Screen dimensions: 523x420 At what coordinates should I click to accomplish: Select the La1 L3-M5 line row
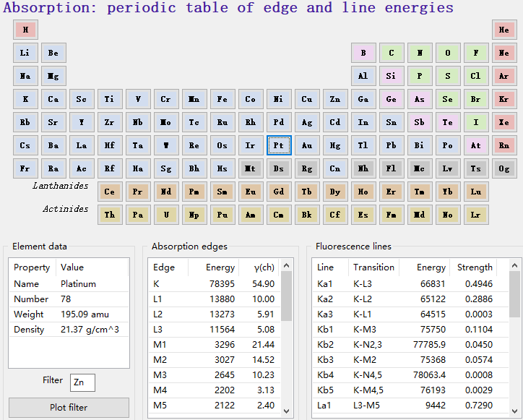(x=410, y=406)
